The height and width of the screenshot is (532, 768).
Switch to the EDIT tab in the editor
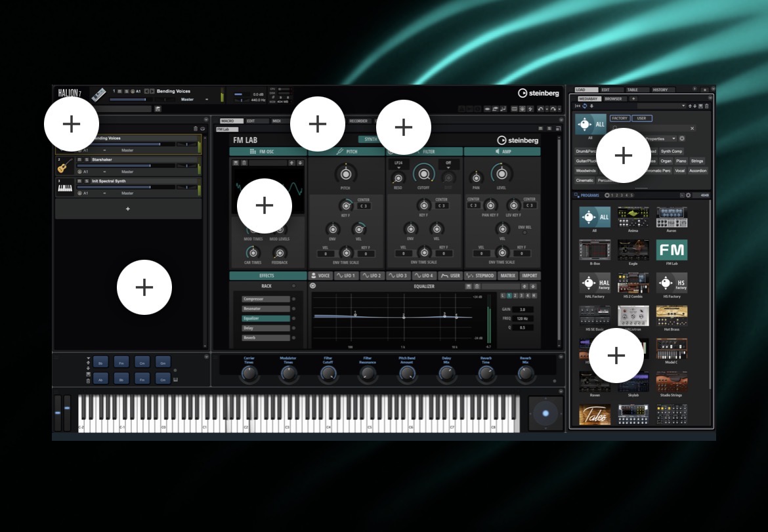click(257, 121)
